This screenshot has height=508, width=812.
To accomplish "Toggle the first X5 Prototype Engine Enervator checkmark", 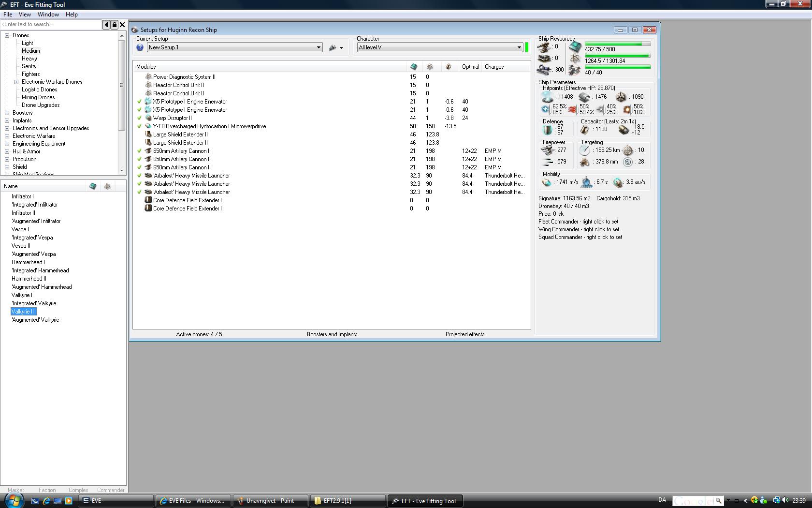I will coord(139,102).
